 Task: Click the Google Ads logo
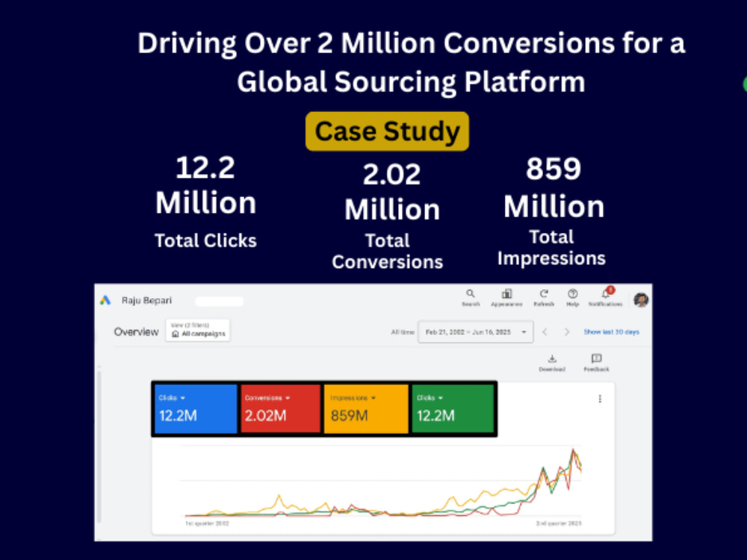(x=105, y=300)
